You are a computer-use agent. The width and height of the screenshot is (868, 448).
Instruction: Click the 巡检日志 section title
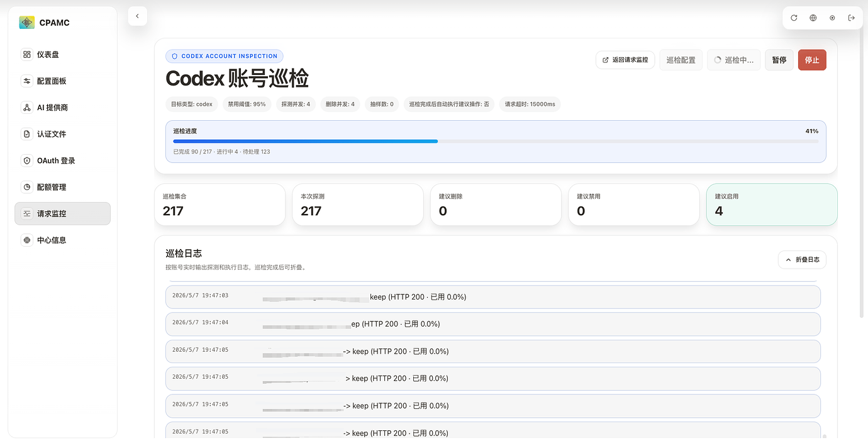coord(184,253)
